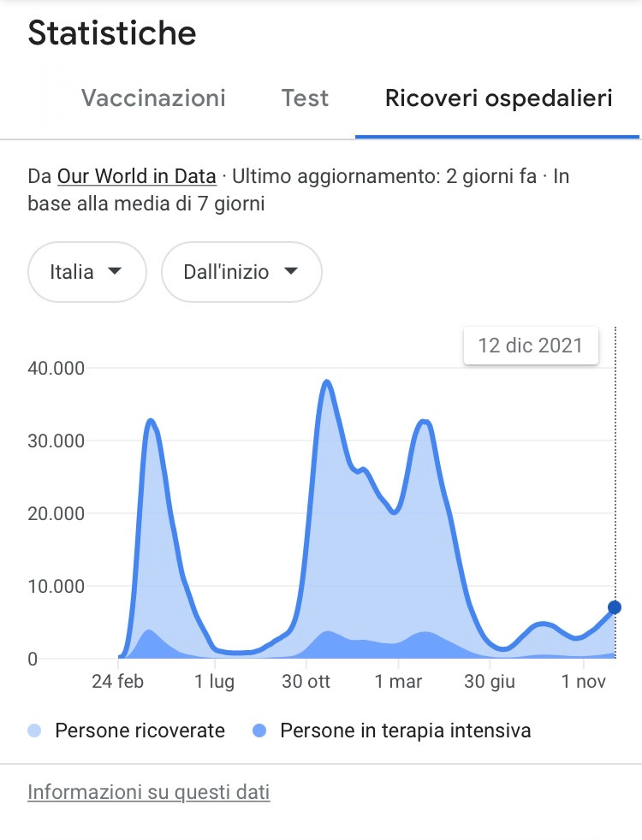Viewport: 642px width, 840px height.
Task: Click the 24 feb x-axis label
Action: [118, 682]
